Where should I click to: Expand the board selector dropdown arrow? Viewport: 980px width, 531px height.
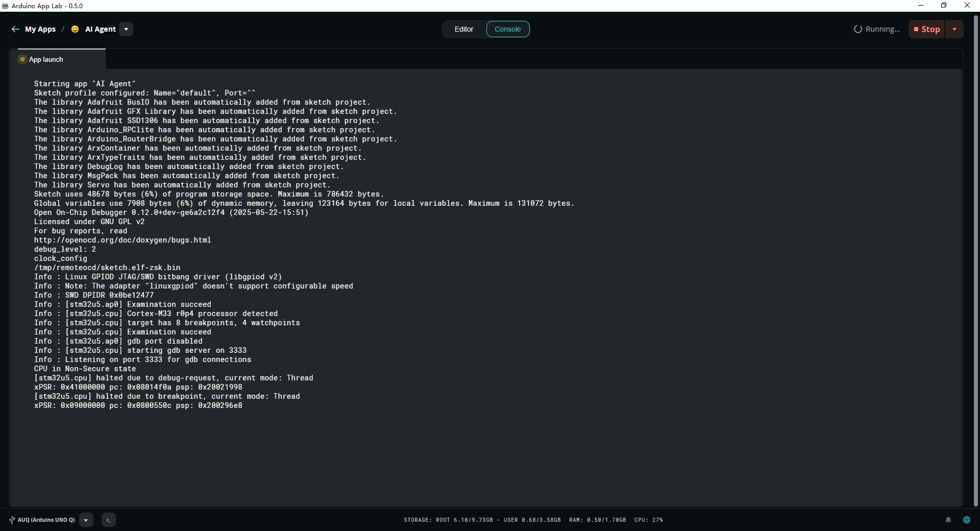pyautogui.click(x=86, y=520)
